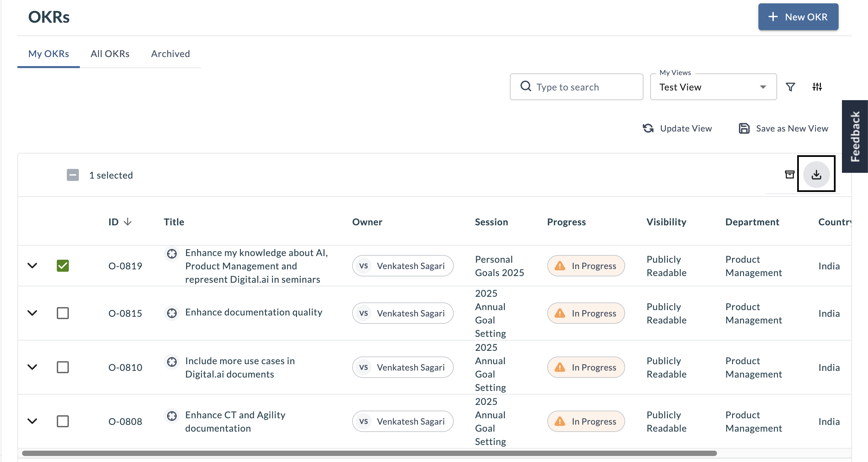Click In Progress badge for O-0815
This screenshot has width=868, height=462.
coord(586,313)
